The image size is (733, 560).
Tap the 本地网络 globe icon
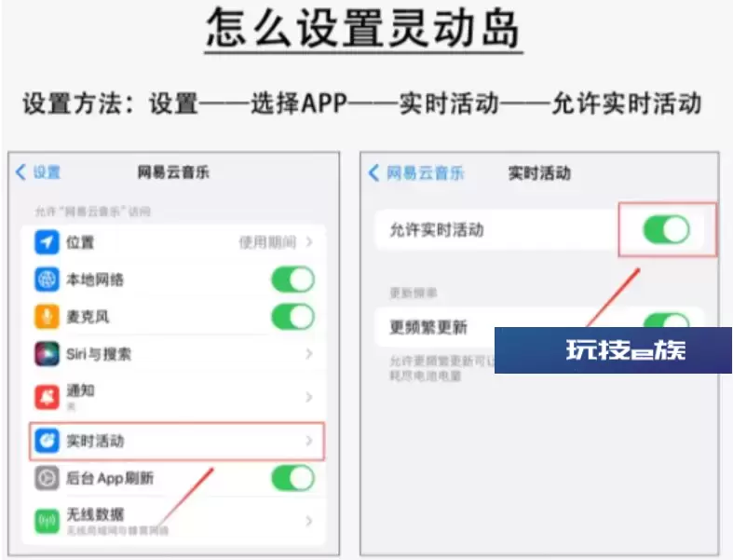pos(47,280)
